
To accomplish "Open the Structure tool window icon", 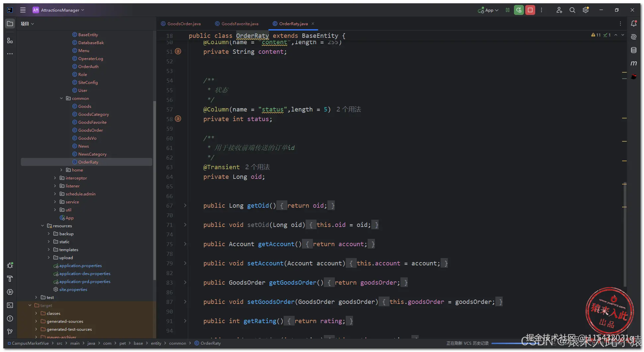I will coord(10,40).
